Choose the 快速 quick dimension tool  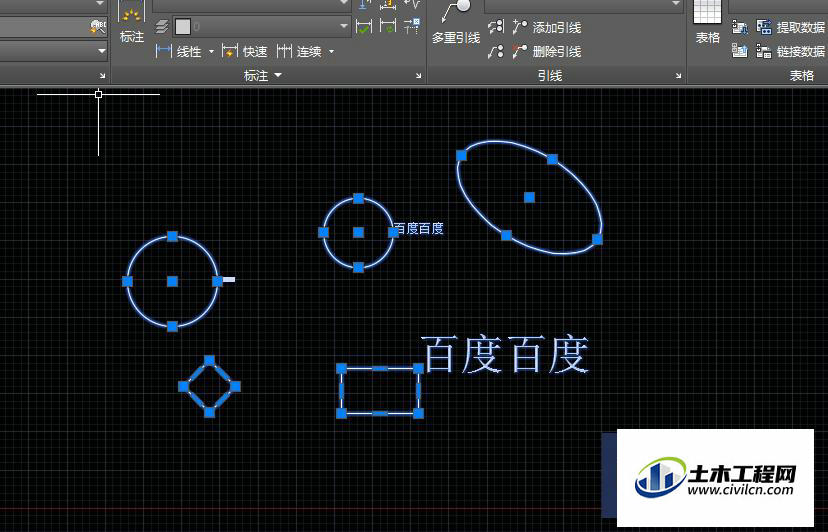tap(244, 51)
